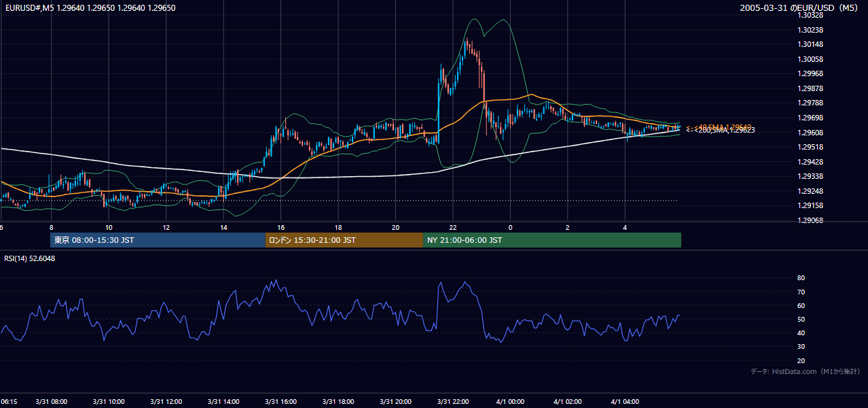Click the 4/1 02:00 time axis label
Viewport: 868px width, 408px height.
pyautogui.click(x=568, y=402)
